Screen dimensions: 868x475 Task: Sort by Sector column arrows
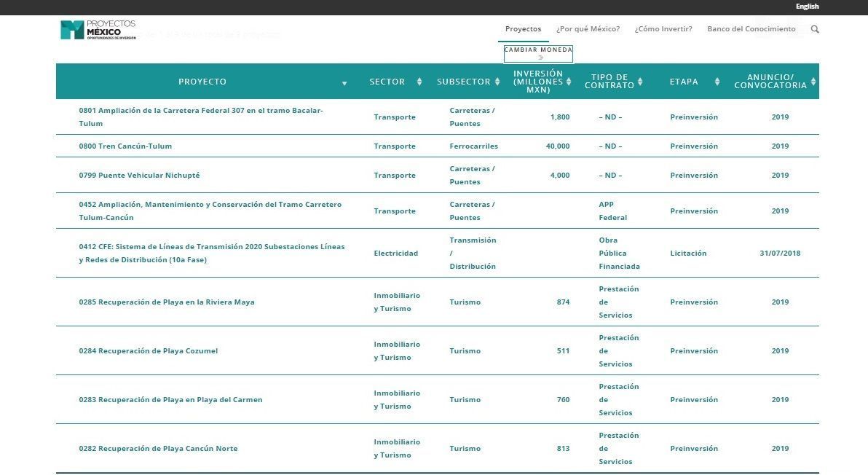point(419,82)
